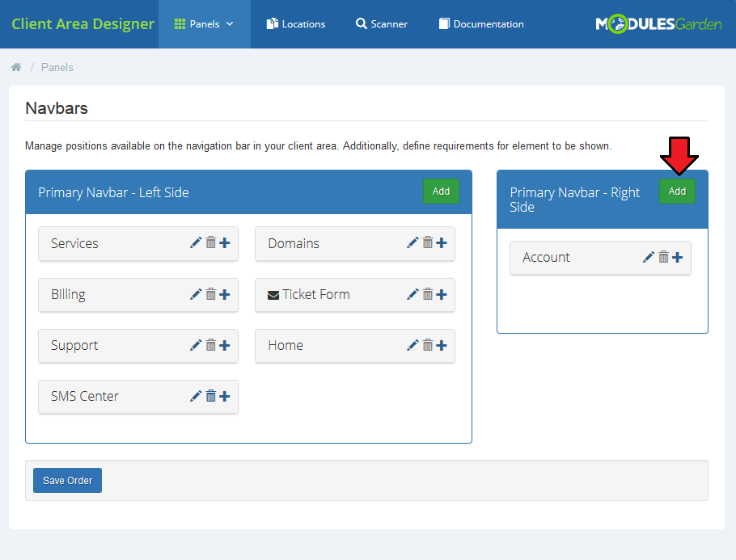Add a child to Support item
Screen dimensions: 736x560
click(225, 346)
